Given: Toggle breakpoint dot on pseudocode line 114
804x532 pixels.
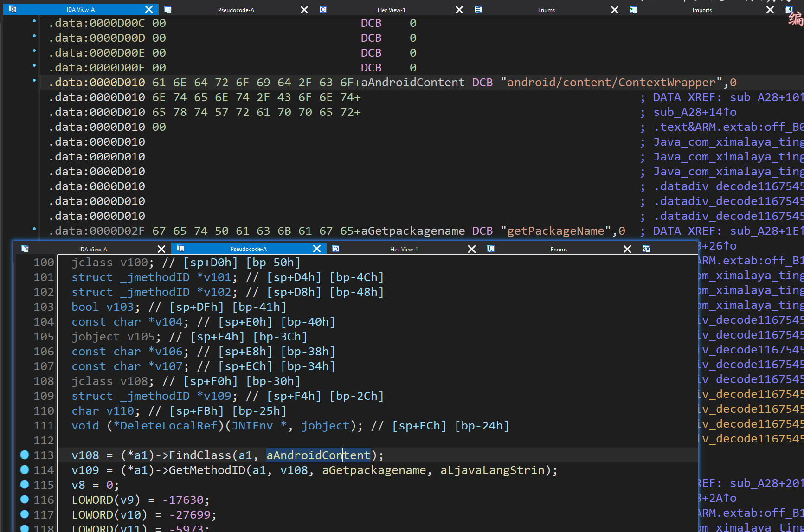Looking at the screenshot, I should coord(25,470).
